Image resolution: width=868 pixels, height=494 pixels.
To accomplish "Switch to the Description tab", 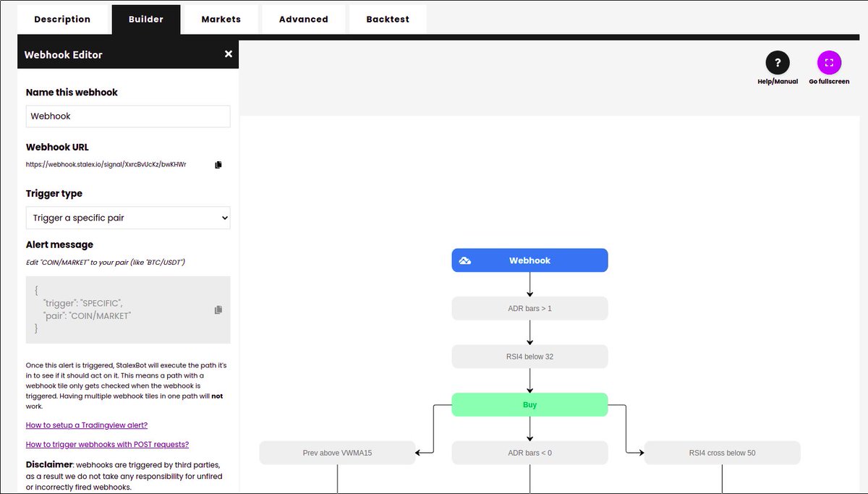I will pos(62,20).
